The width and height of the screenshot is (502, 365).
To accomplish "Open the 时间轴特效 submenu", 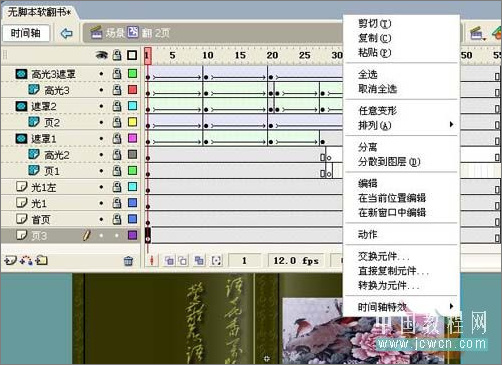I will 402,307.
